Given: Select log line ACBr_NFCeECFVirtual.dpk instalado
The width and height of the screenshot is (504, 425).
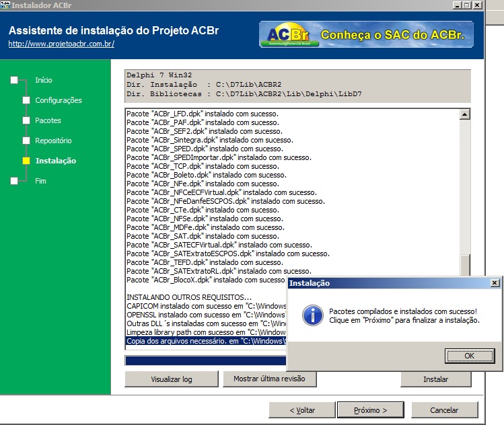Looking at the screenshot, I should pyautogui.click(x=222, y=192).
